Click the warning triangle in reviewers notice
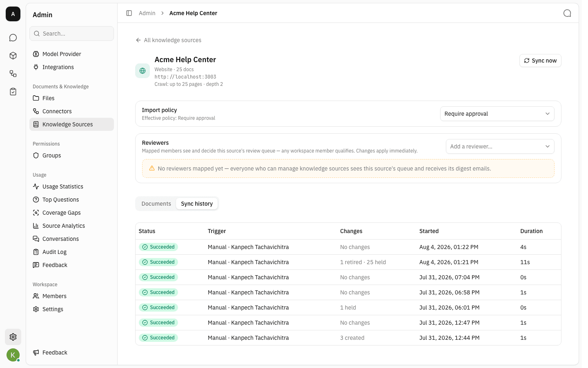Viewport: 588px width, 368px height. point(152,168)
